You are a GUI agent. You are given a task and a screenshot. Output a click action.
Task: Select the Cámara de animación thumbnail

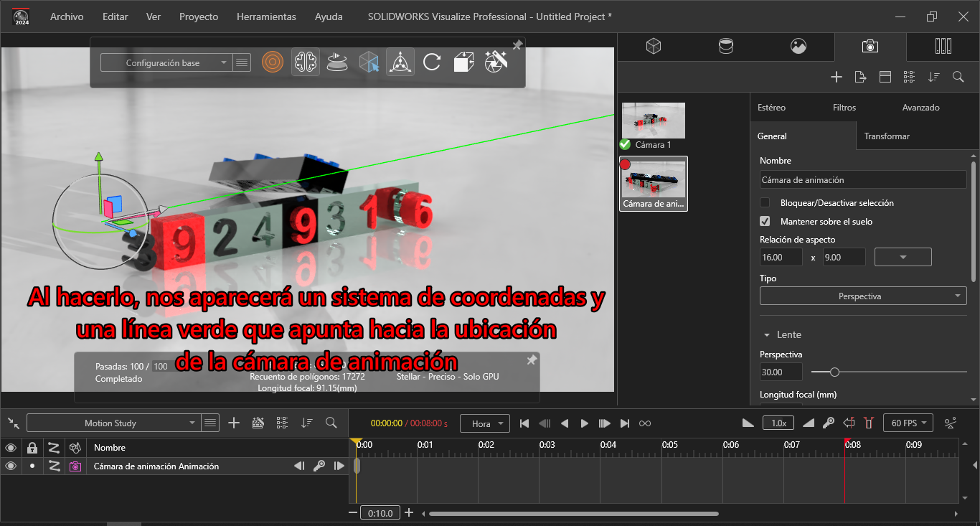click(654, 179)
